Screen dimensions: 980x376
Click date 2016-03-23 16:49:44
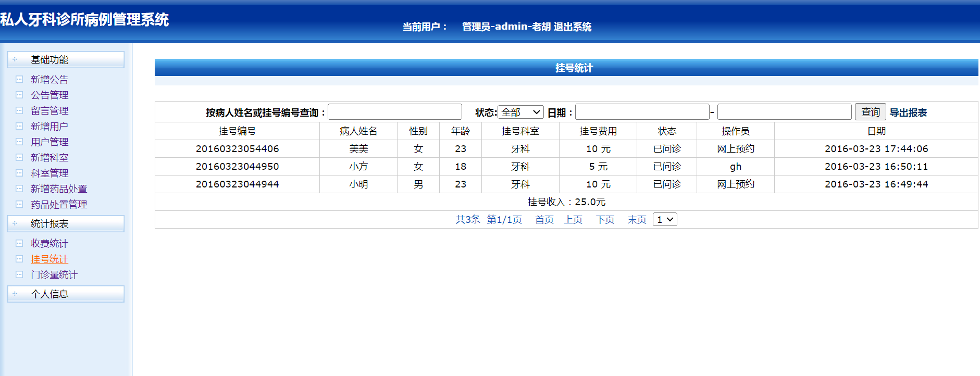876,184
